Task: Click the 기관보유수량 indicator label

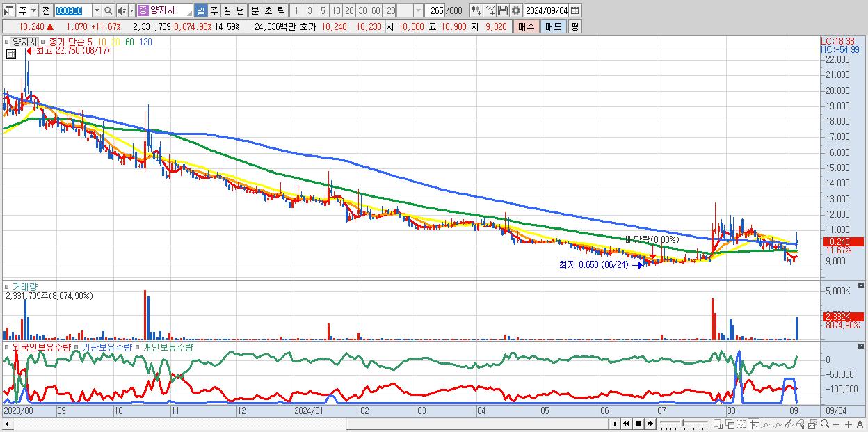Action: pos(108,346)
